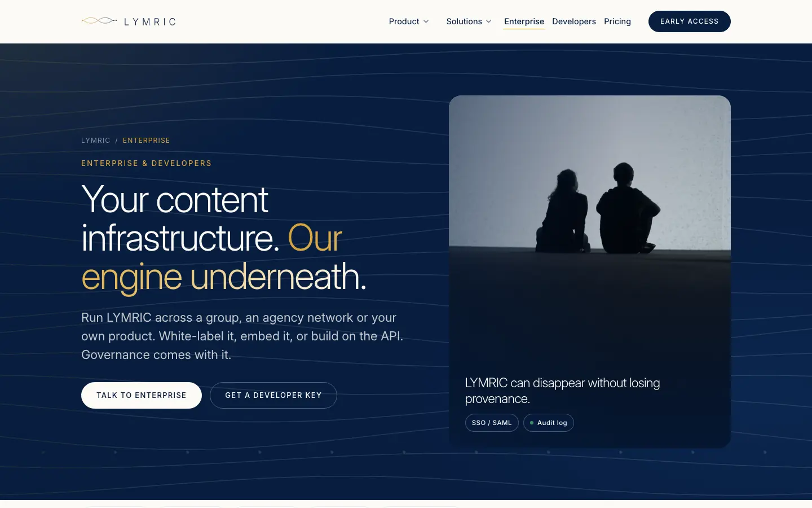Go to the Developers nav link
812x508 pixels.
pyautogui.click(x=573, y=21)
